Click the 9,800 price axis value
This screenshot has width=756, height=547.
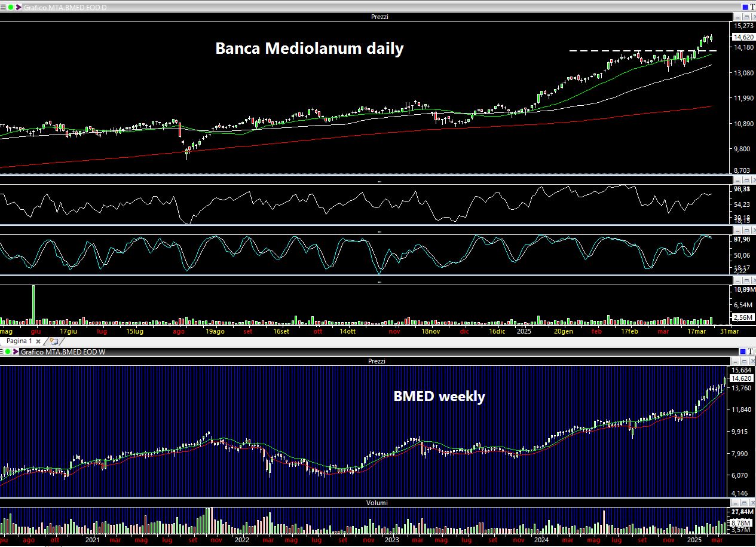click(743, 149)
